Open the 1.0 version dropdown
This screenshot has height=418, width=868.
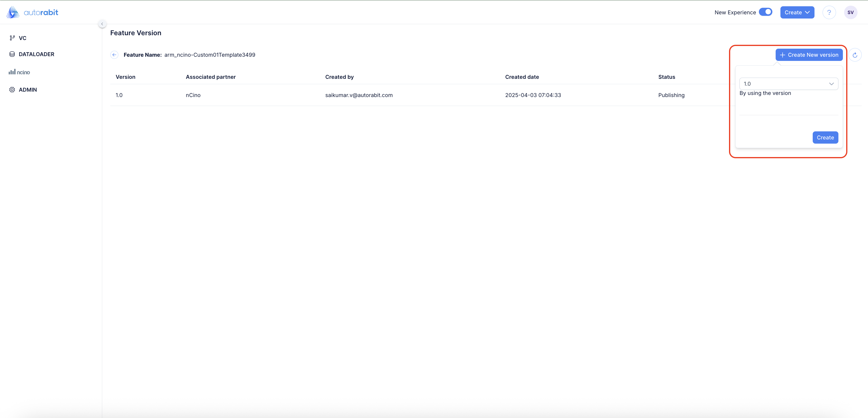pyautogui.click(x=788, y=84)
